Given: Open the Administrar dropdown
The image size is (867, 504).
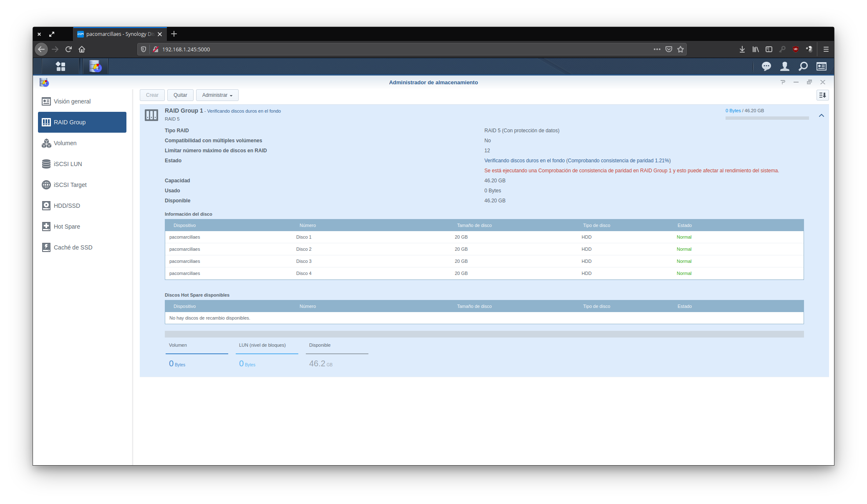Looking at the screenshot, I should coord(217,95).
